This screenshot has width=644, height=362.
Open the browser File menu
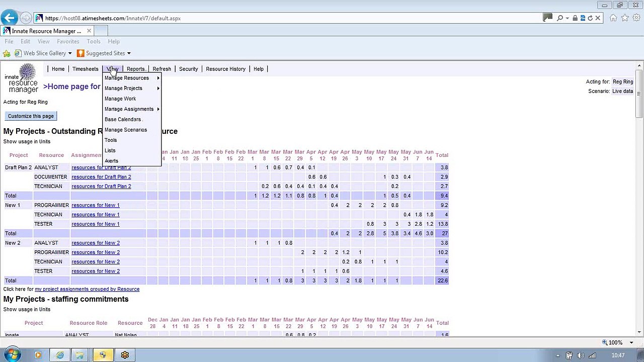point(9,41)
